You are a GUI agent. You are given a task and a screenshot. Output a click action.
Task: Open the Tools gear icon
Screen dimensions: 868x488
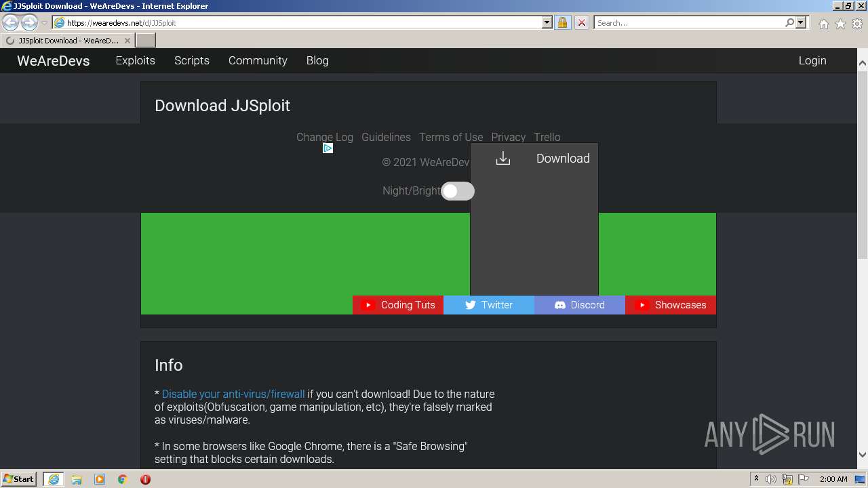(x=857, y=24)
